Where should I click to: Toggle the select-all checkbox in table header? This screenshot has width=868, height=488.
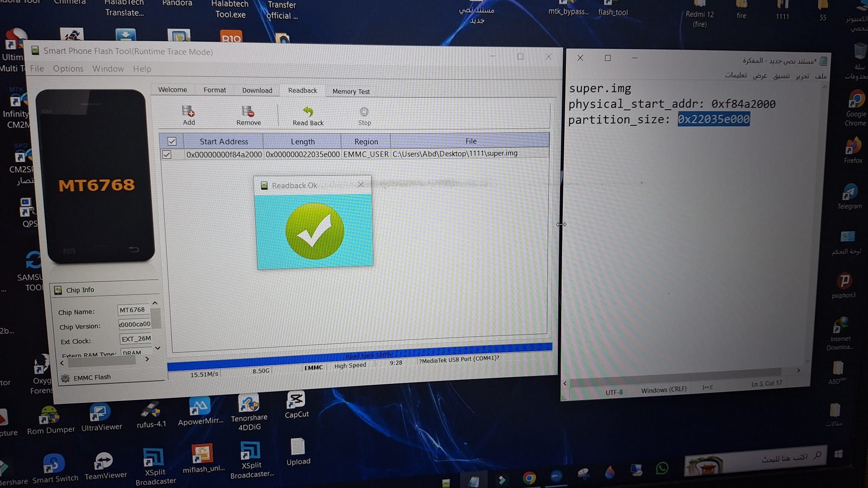pyautogui.click(x=172, y=141)
